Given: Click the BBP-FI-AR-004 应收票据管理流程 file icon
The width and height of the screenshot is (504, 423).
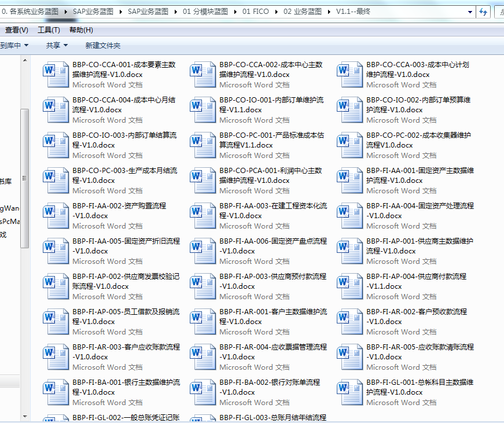Looking at the screenshot, I should click(203, 357).
